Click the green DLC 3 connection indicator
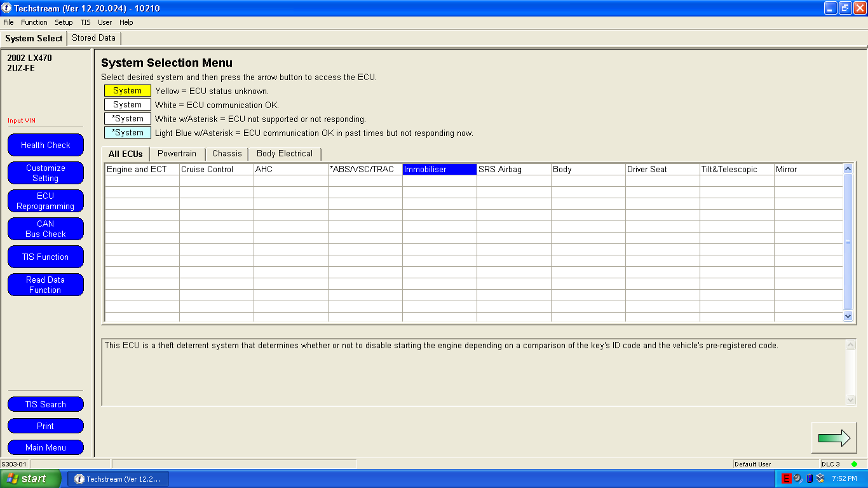 click(x=854, y=464)
